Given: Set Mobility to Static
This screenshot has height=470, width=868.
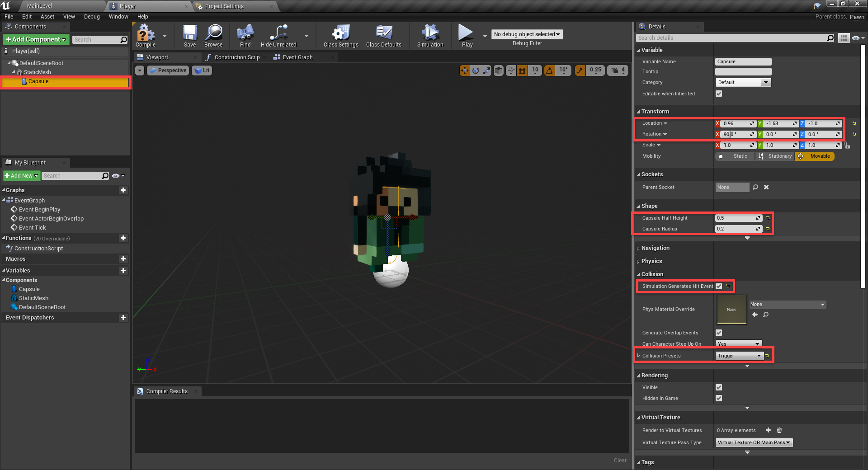Looking at the screenshot, I should (x=735, y=156).
